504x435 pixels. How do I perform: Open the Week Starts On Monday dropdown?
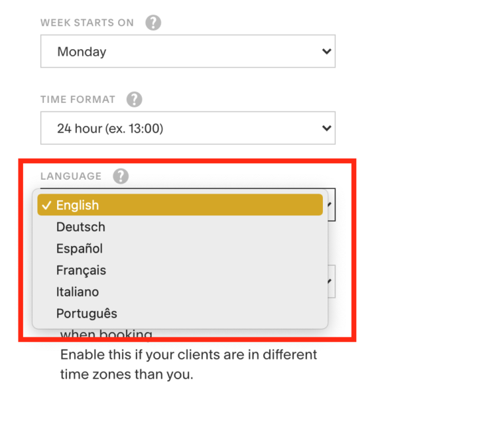click(188, 52)
